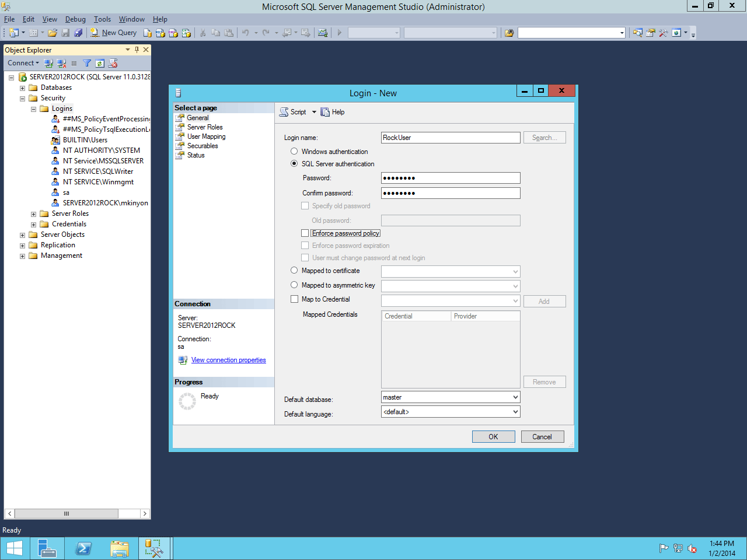Click Object Explorer scroll right arrow
The image size is (747, 560).
click(x=145, y=513)
